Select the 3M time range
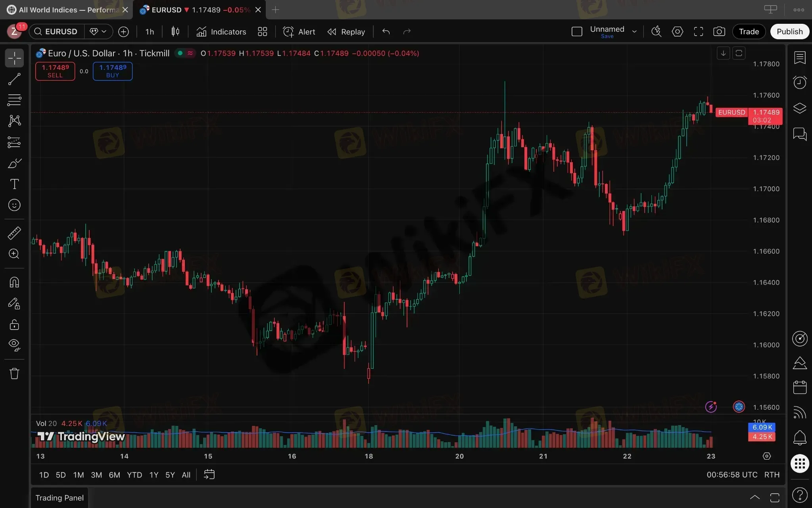The image size is (812, 508). [x=96, y=475]
